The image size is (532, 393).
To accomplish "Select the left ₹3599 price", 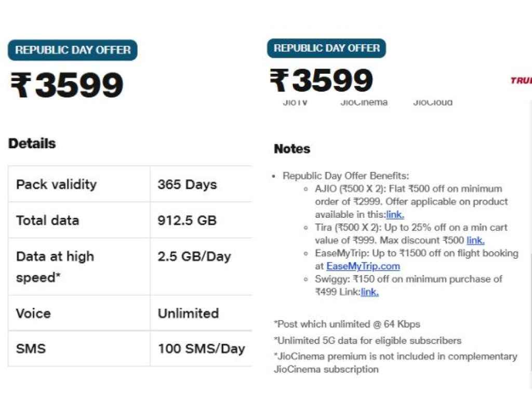I will (x=67, y=86).
